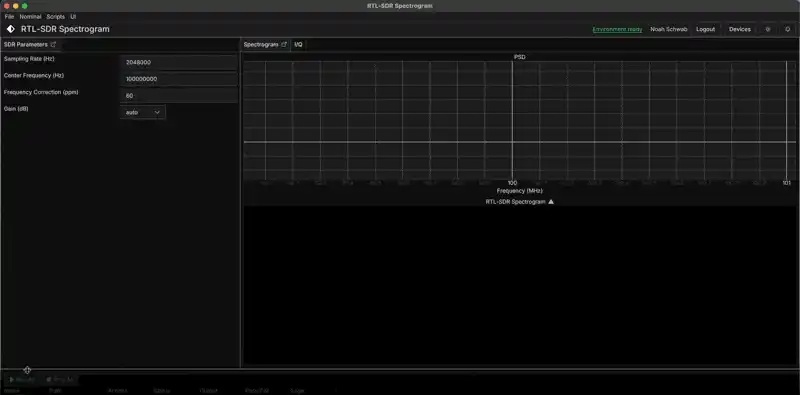Pop out the SDR Parameters panel

click(53, 44)
